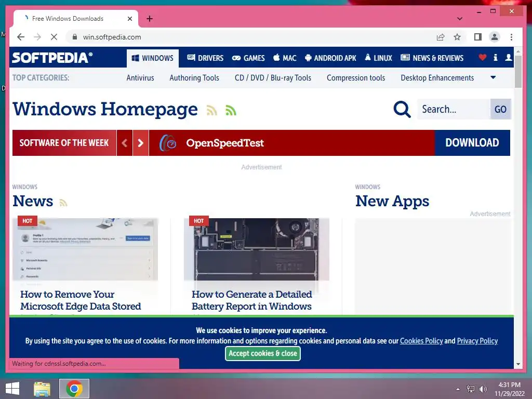The height and width of the screenshot is (399, 532).
Task: Show previous software of the week
Action: (125, 143)
